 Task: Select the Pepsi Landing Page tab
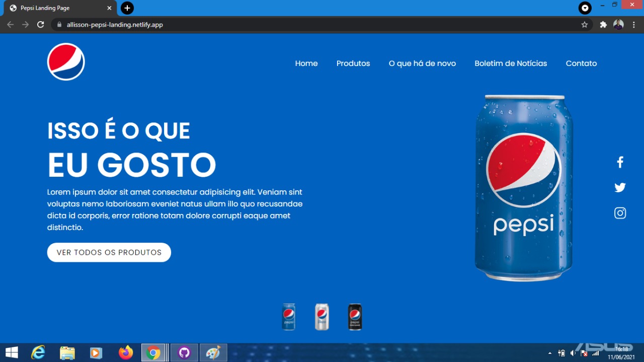coord(59,8)
